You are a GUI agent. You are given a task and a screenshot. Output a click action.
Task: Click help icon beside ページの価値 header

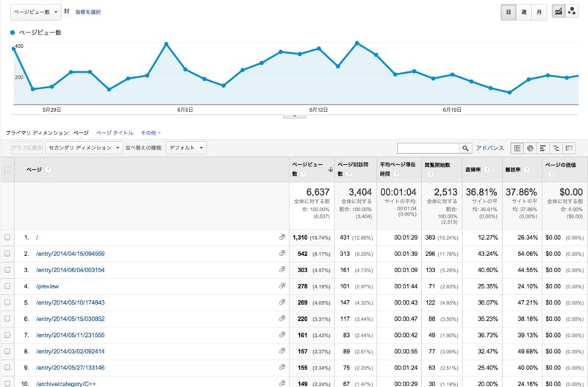pos(551,174)
